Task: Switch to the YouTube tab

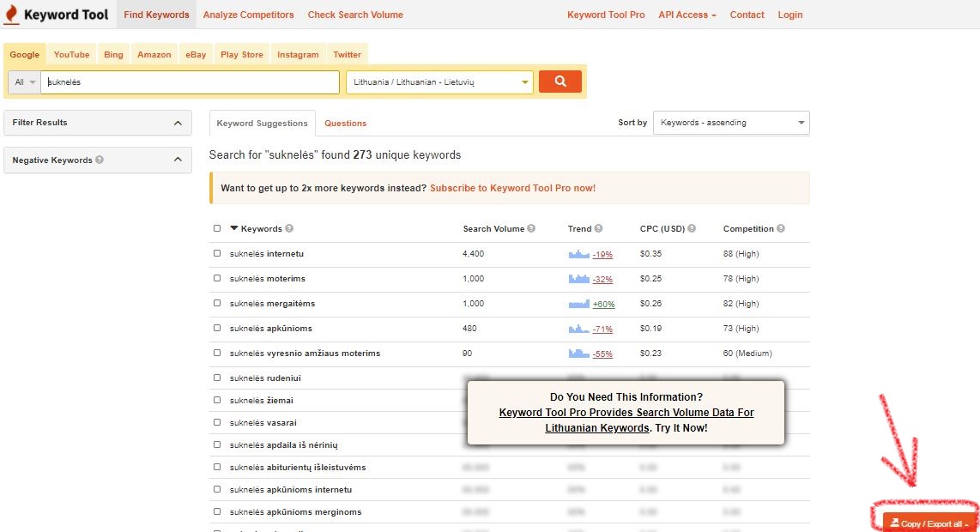Action: coord(71,55)
